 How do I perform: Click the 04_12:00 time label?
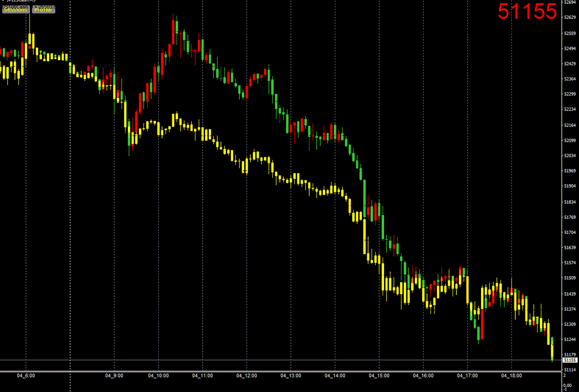(247, 375)
